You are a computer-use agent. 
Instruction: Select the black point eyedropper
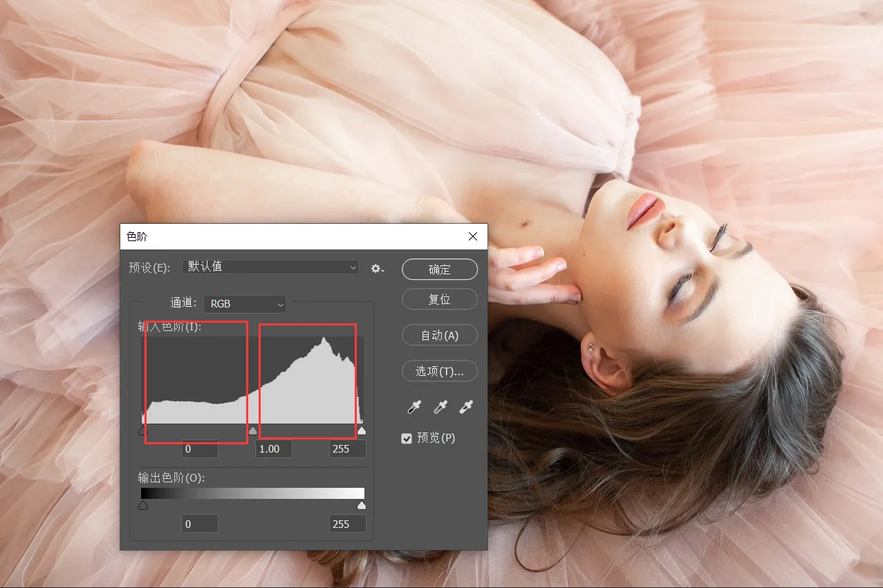tap(414, 407)
